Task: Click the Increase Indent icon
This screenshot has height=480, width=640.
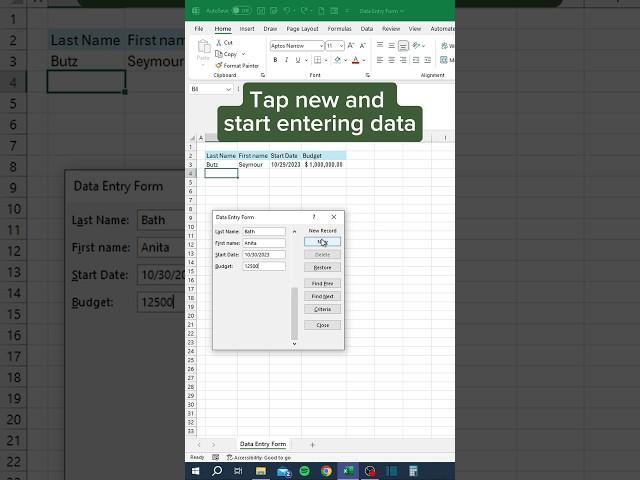Action: [427, 60]
